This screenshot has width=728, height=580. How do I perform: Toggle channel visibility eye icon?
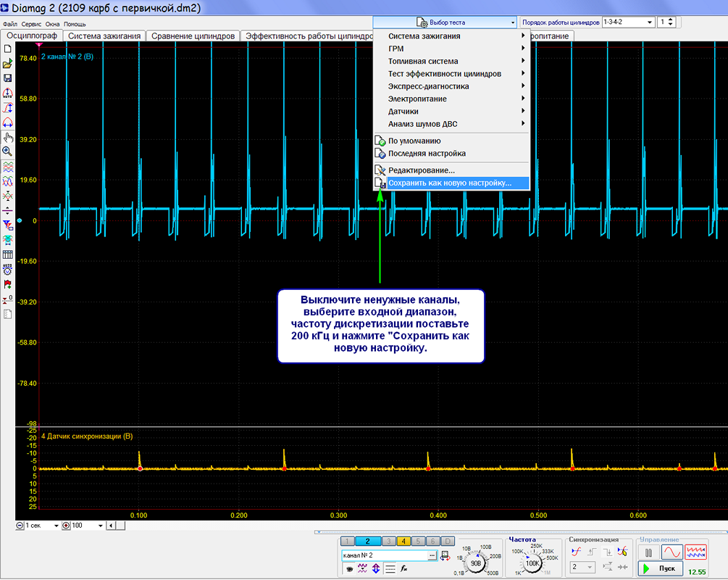coord(349,568)
